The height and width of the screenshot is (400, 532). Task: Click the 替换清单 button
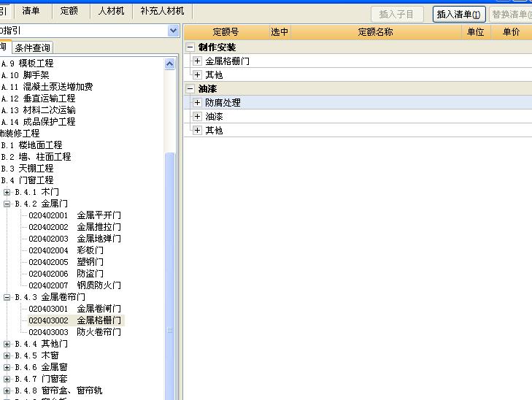(x=511, y=15)
